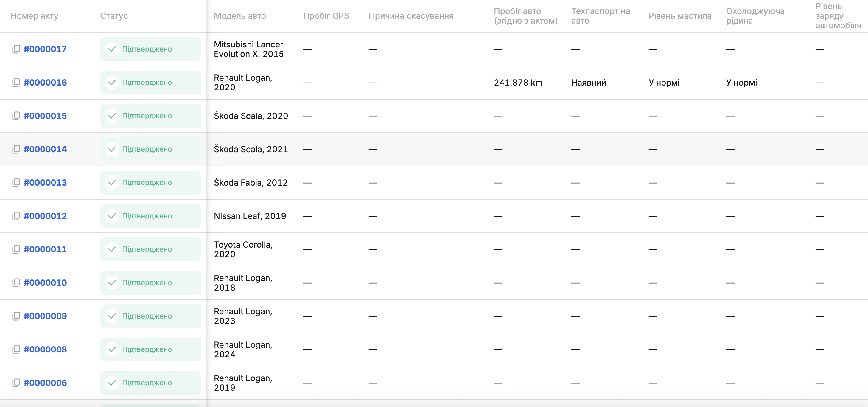Select Renault Logan, 2023 model cell
Screen dimensions: 868x407
coord(243,316)
